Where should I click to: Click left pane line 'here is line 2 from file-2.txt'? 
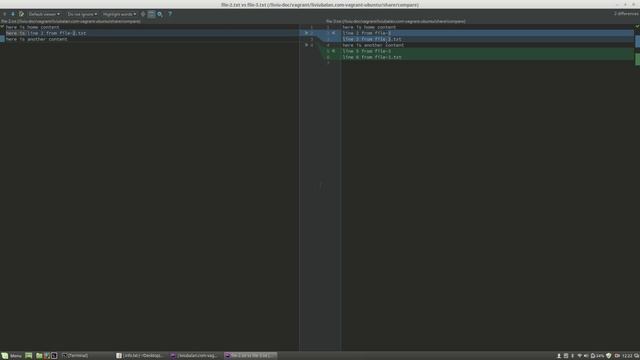click(x=46, y=33)
